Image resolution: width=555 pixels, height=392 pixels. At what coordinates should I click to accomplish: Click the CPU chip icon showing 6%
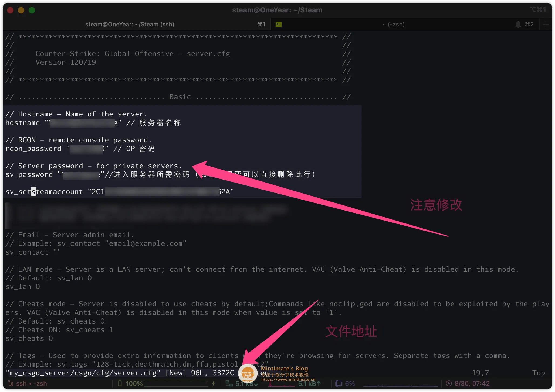point(339,383)
